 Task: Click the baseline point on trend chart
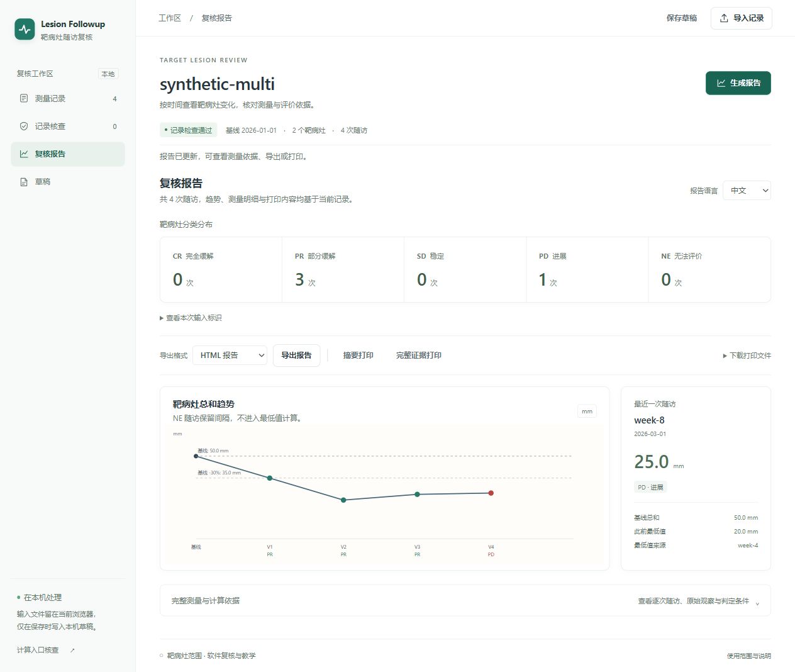point(196,456)
